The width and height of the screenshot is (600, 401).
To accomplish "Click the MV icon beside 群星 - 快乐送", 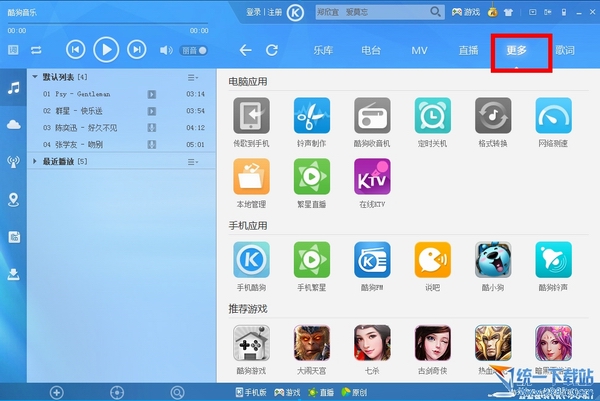I will click(152, 111).
